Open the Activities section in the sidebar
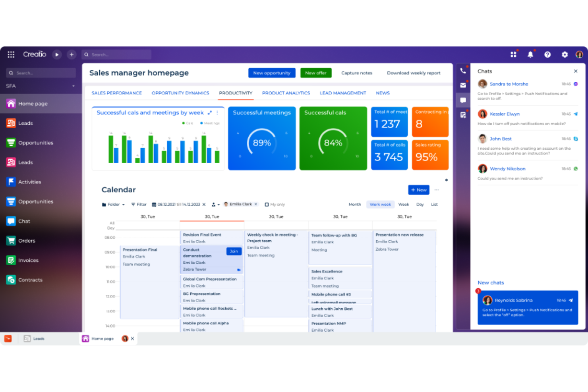The width and height of the screenshot is (588, 392). 30,182
